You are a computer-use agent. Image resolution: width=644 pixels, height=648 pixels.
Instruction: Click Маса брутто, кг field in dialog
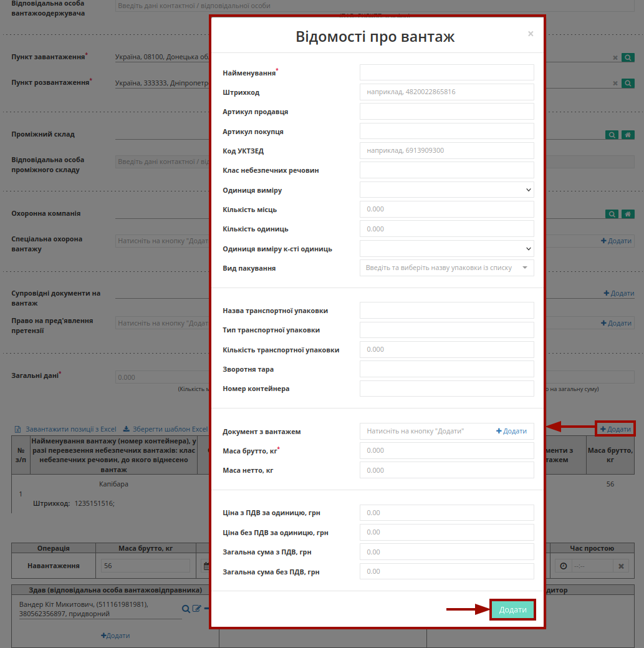[446, 450]
